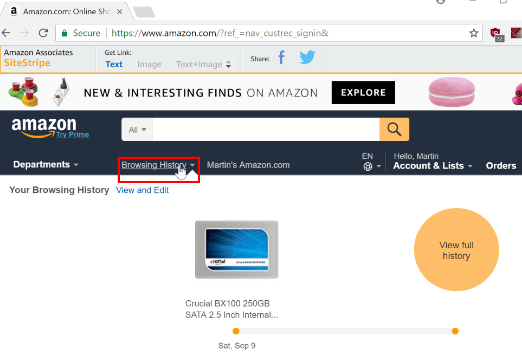
Task: Open the red cups product image in the banner
Action: 23,92
